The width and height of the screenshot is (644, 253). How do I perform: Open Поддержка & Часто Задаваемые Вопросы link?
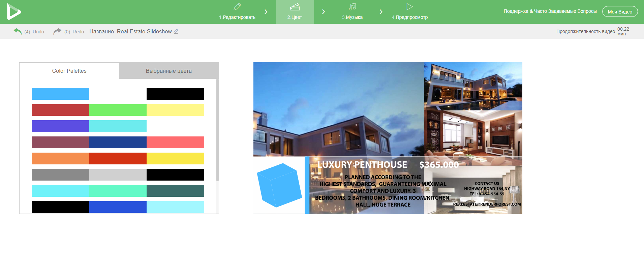(550, 11)
